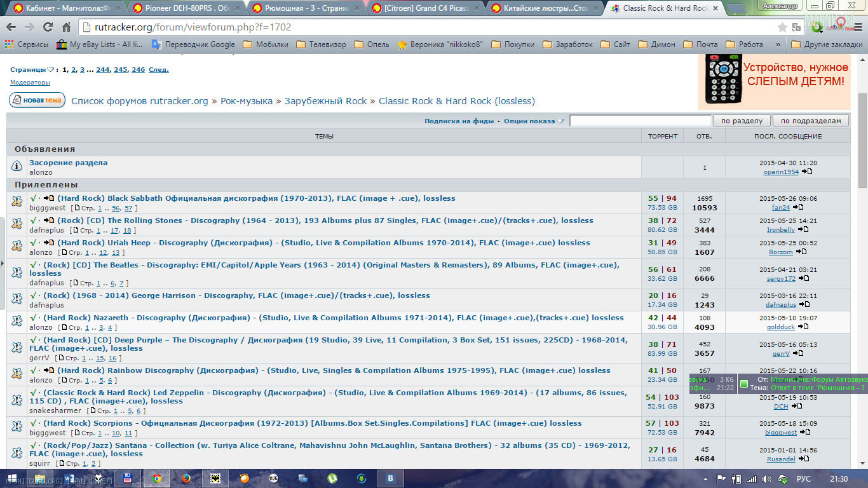Click the sticky topic icon beside Uriah Heep
The width and height of the screenshot is (868, 488).
pos(17,247)
